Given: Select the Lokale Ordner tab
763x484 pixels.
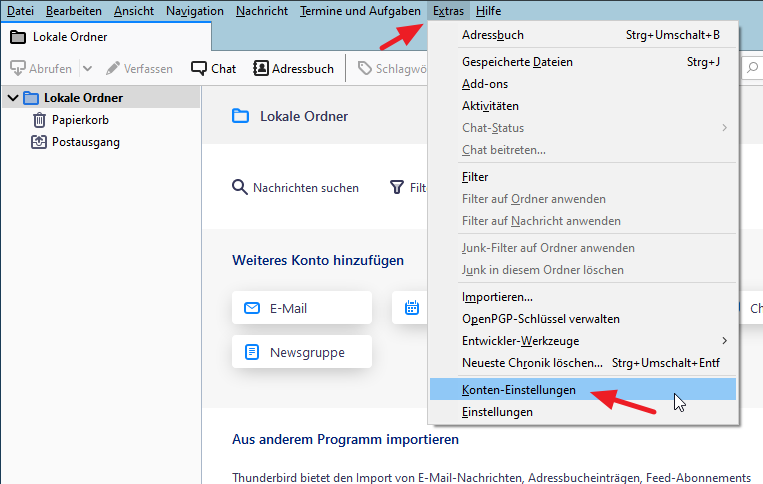Looking at the screenshot, I should click(x=106, y=37).
